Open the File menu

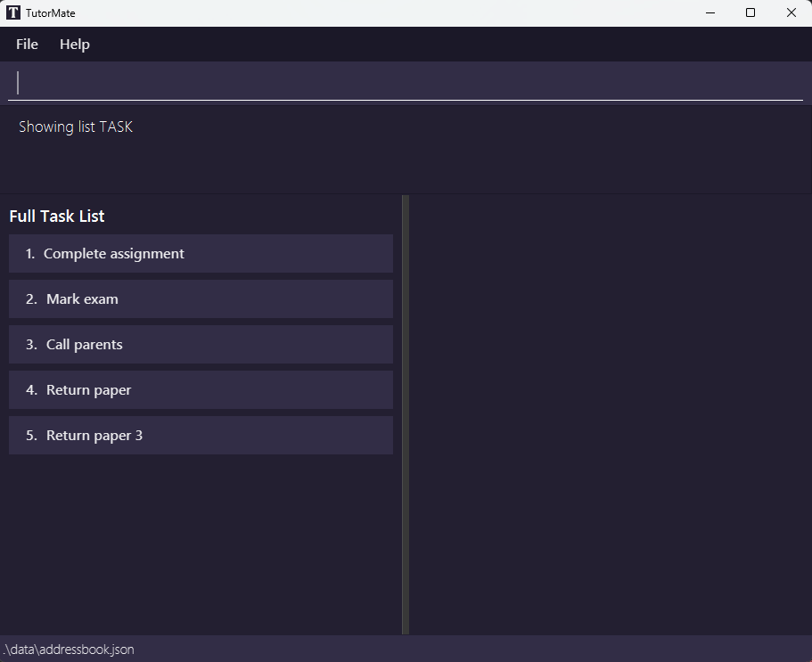coord(27,45)
